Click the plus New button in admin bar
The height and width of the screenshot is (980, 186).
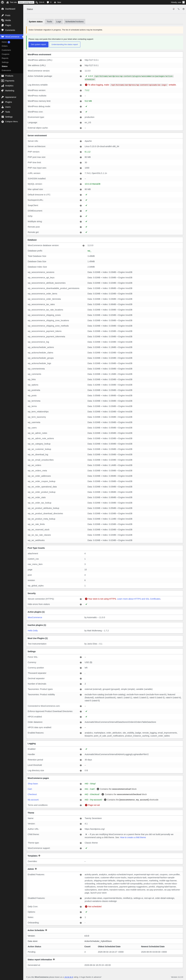[x=58, y=2]
